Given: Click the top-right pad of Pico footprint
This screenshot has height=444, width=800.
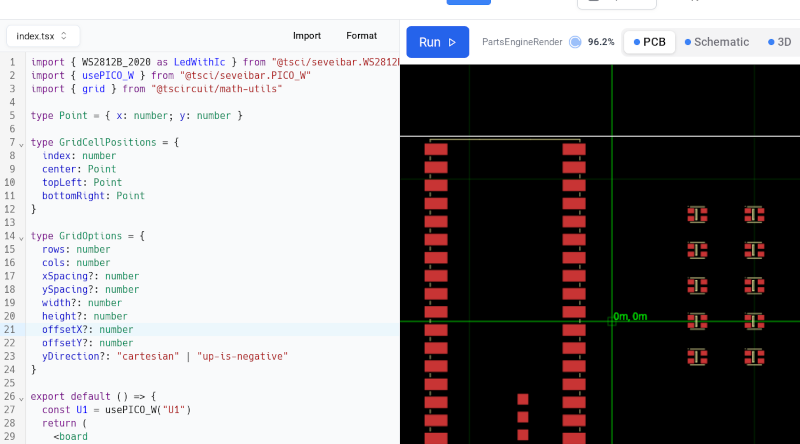Looking at the screenshot, I should (573, 149).
